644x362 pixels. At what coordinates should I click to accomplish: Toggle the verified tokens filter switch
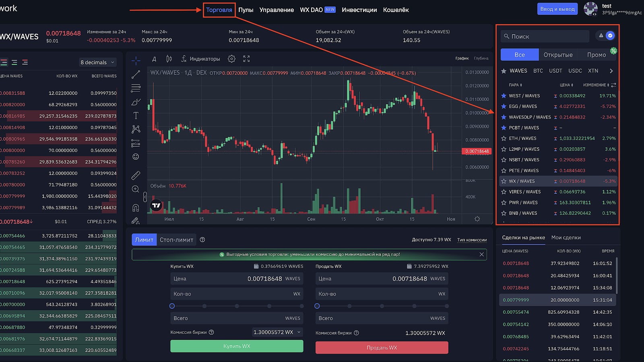tap(606, 36)
